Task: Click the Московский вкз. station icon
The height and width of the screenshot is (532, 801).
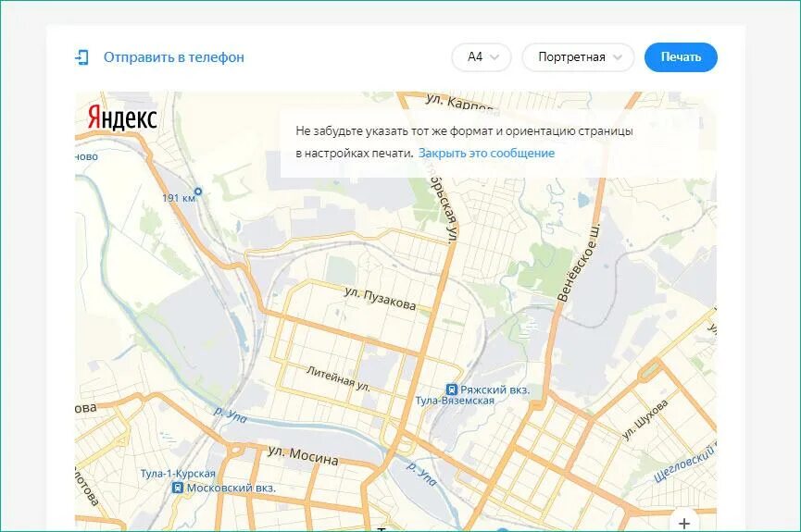Action: 177,488
